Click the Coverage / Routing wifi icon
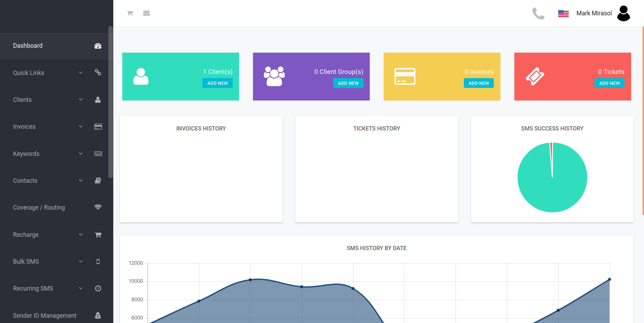 (x=98, y=207)
